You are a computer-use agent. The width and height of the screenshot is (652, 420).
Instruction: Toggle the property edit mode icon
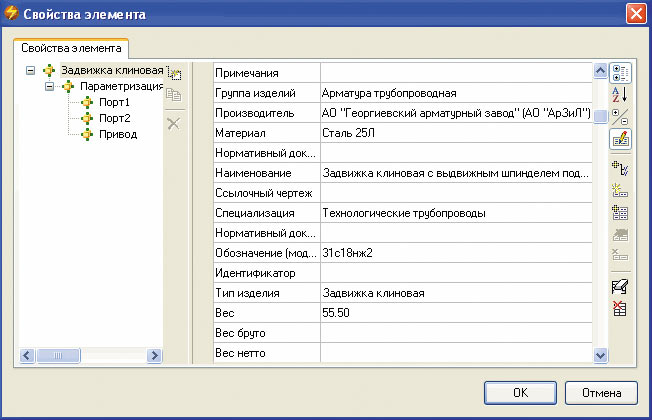pyautogui.click(x=619, y=139)
